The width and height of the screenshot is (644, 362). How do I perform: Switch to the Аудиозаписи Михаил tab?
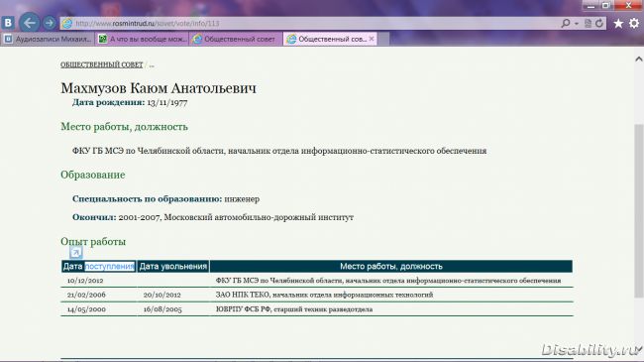49,39
